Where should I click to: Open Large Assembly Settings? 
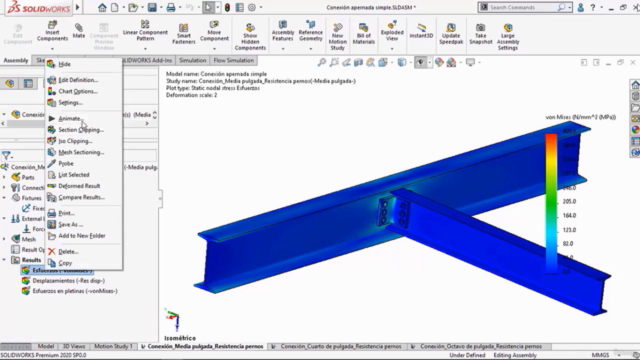pyautogui.click(x=508, y=37)
